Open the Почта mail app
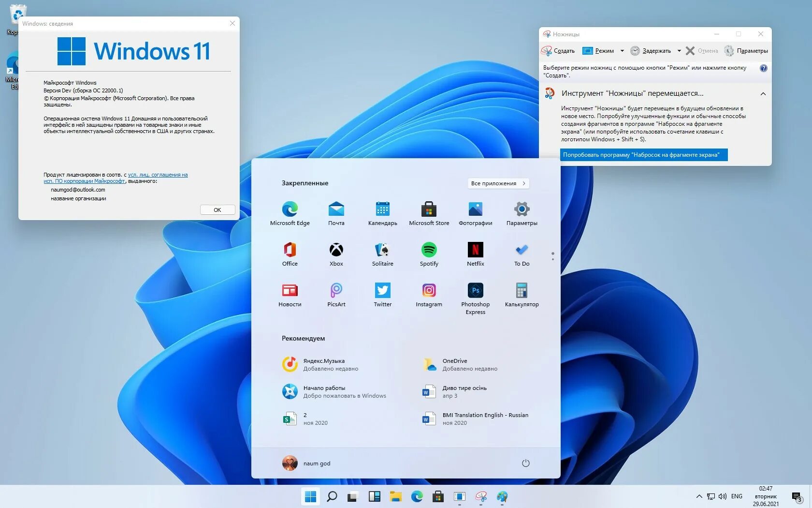812x508 pixels. tap(336, 213)
